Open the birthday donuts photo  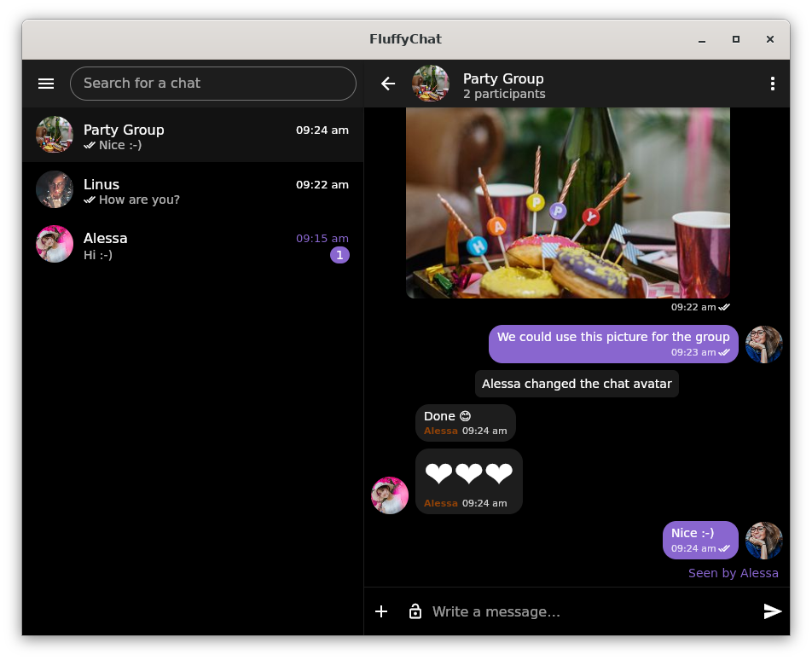568,203
